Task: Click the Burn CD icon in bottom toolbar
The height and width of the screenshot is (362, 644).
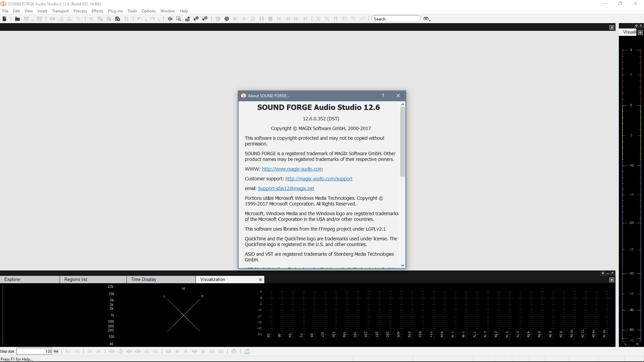Action: 234,351
